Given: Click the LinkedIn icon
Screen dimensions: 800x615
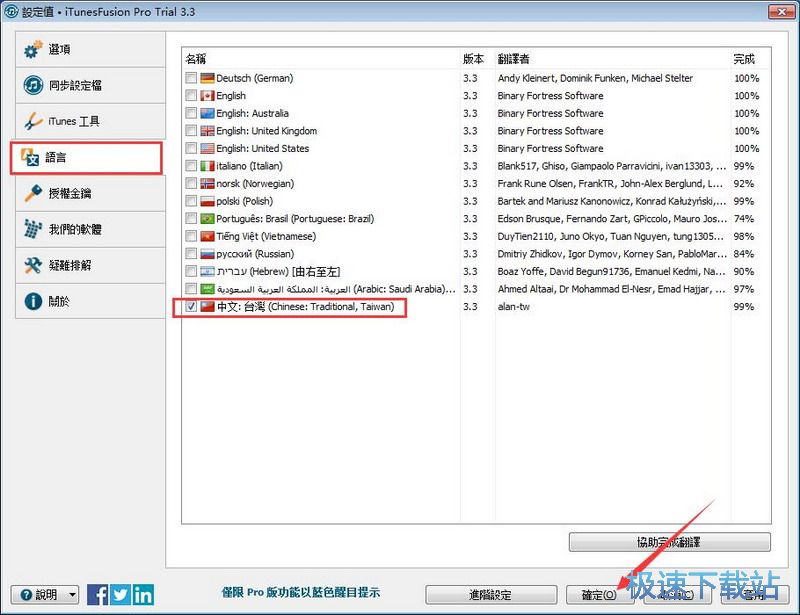Looking at the screenshot, I should coord(141,594).
